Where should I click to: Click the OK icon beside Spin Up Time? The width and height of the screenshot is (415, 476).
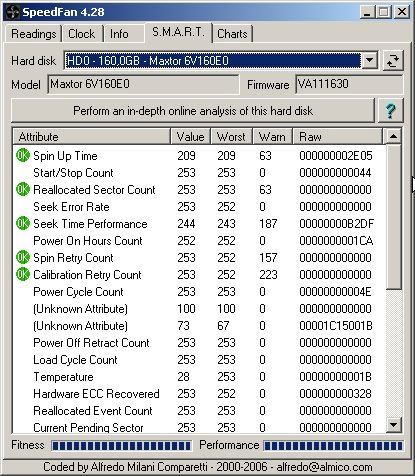click(23, 155)
